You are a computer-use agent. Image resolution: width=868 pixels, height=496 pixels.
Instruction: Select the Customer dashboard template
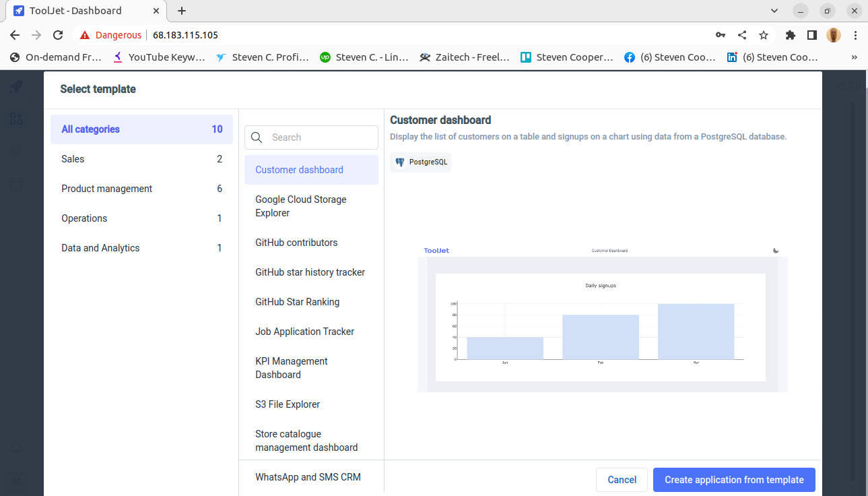[x=311, y=170]
